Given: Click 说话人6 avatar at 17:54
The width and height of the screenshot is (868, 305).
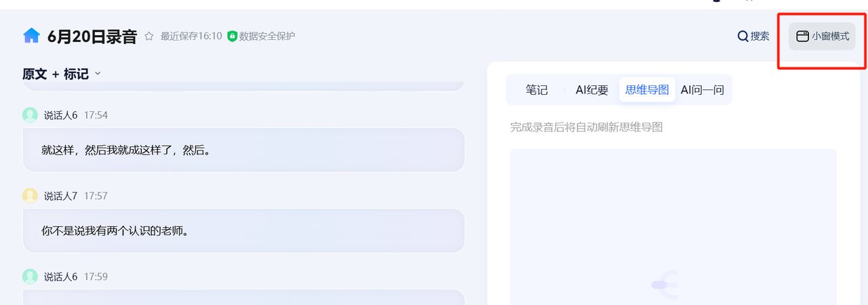Looking at the screenshot, I should click(x=30, y=115).
